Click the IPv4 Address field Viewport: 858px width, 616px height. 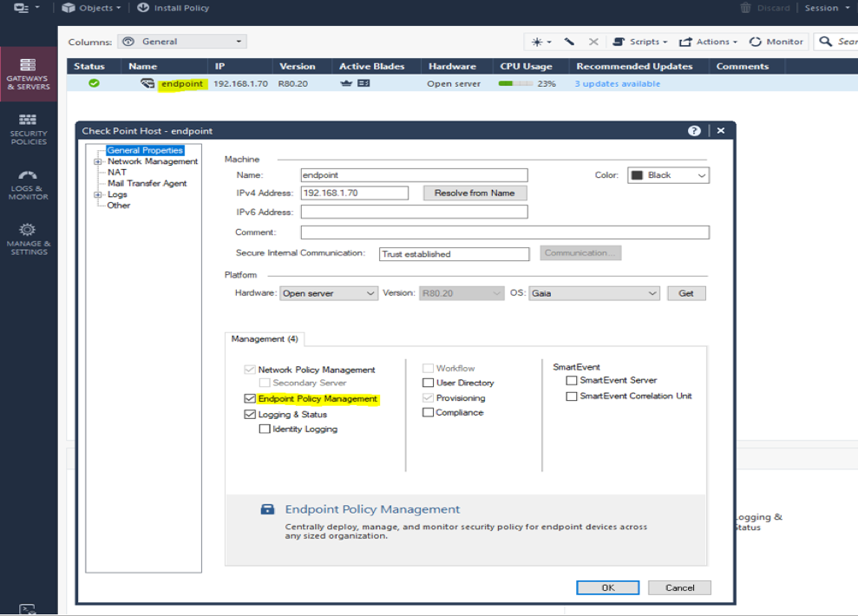355,193
